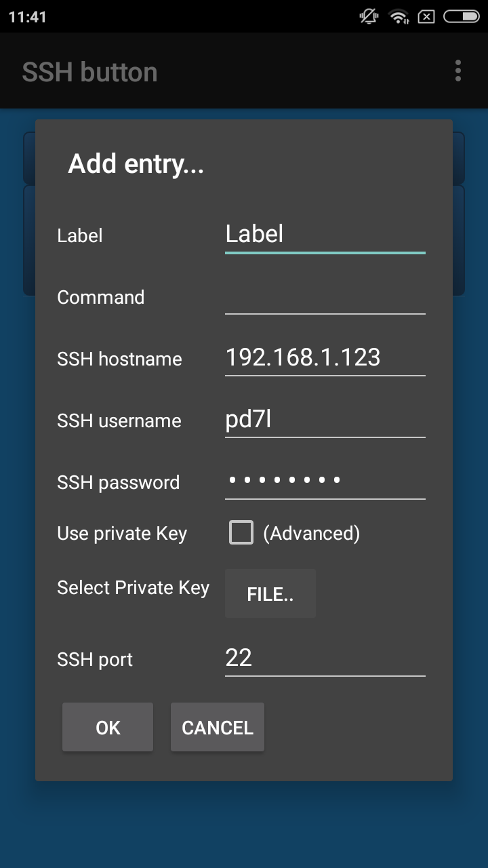This screenshot has height=868, width=488.
Task: Focus the Label text field
Action: (325, 235)
